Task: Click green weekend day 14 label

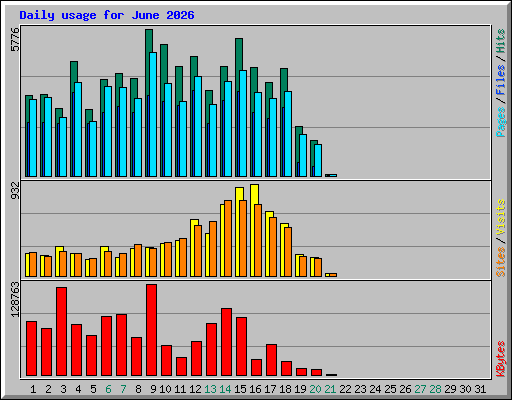Action: [x=225, y=389]
